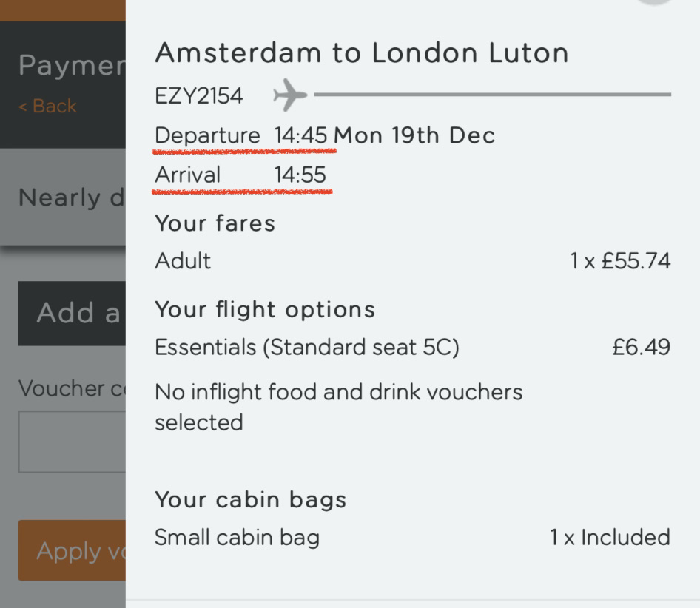Click the airplane icon next to EZY2154

coord(290,95)
